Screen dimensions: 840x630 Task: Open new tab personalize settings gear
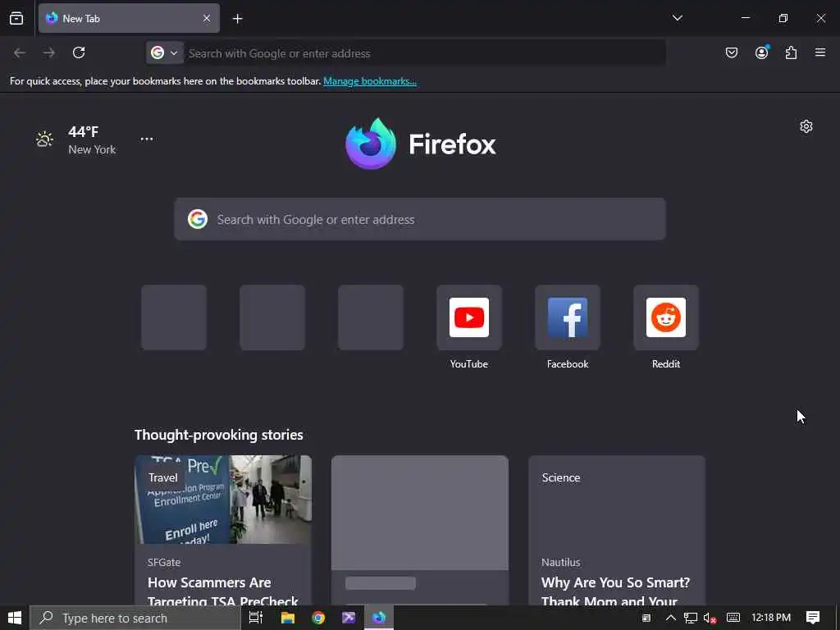click(x=806, y=126)
